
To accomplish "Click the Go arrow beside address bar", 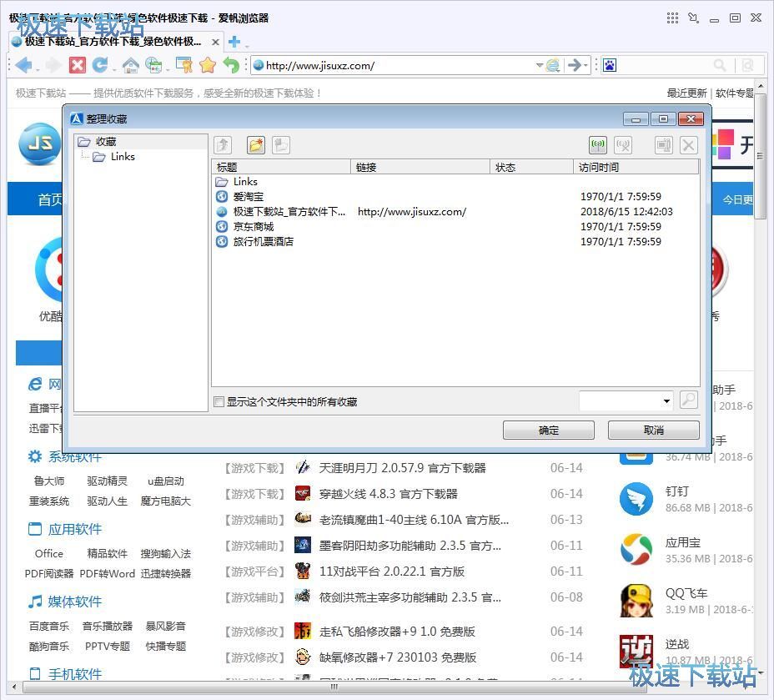I will [x=574, y=65].
